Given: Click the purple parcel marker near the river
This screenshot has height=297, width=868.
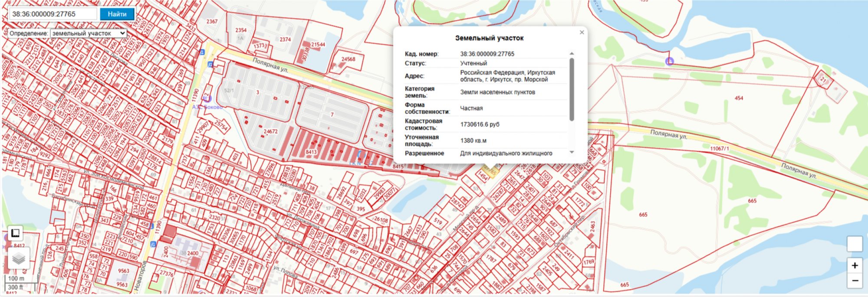Looking at the screenshot, I should (x=669, y=62).
